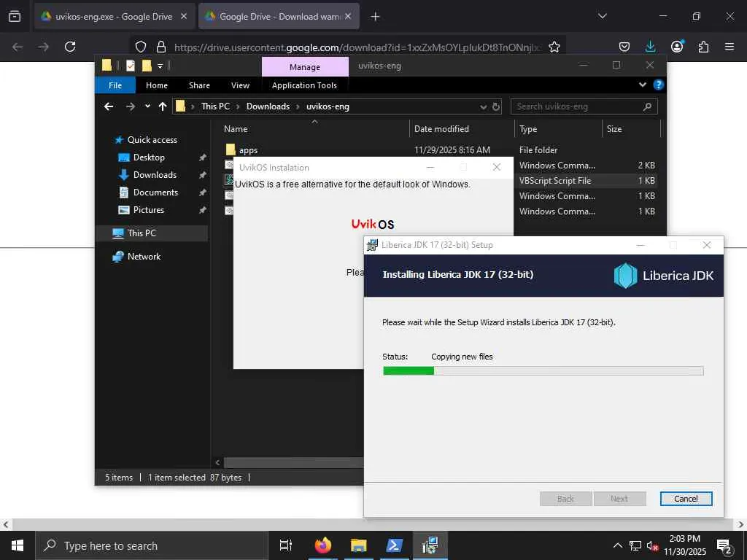Click the Firefox View icon at top-left
This screenshot has height=560, width=747.
15,16
